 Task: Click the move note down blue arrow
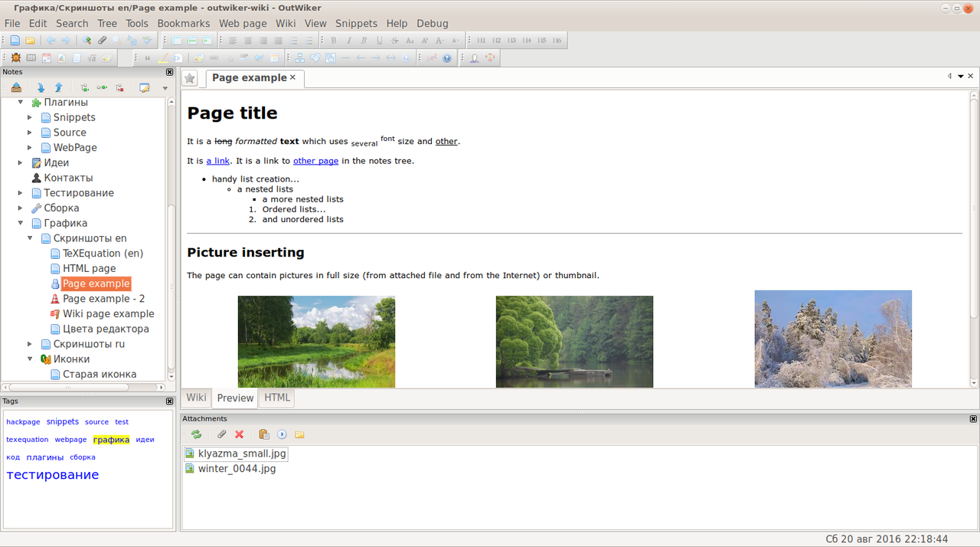pyautogui.click(x=41, y=88)
